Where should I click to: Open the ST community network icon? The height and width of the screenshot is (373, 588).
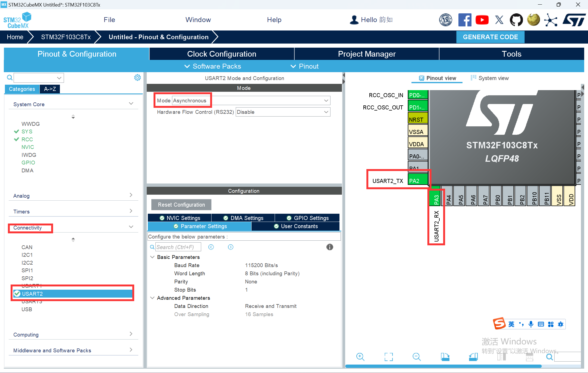[x=551, y=20]
